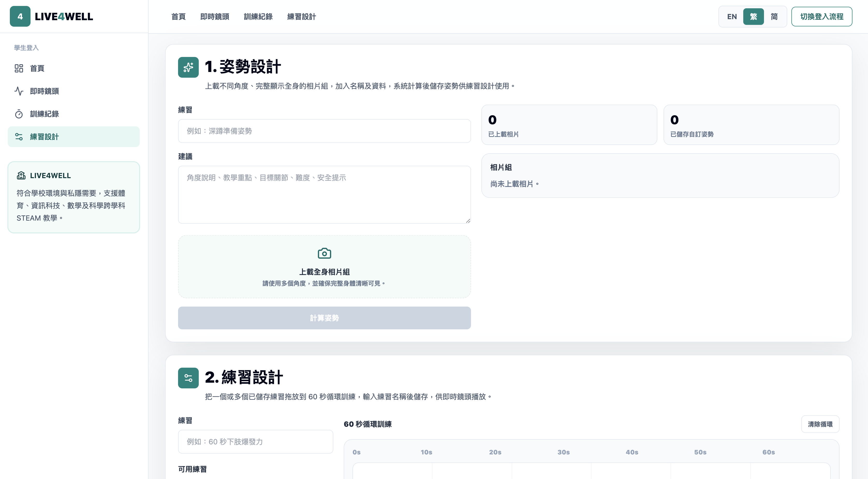Click the LIVE4WELL logo badge with number 4
Screen dimensions: 868x479
(20, 17)
